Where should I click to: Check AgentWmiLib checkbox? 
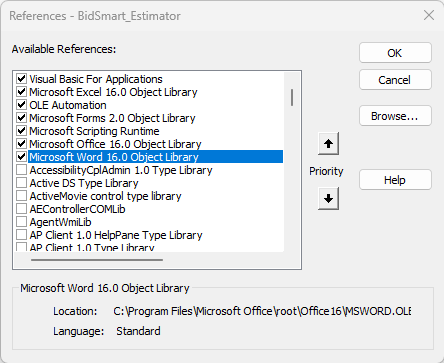pyautogui.click(x=22, y=222)
